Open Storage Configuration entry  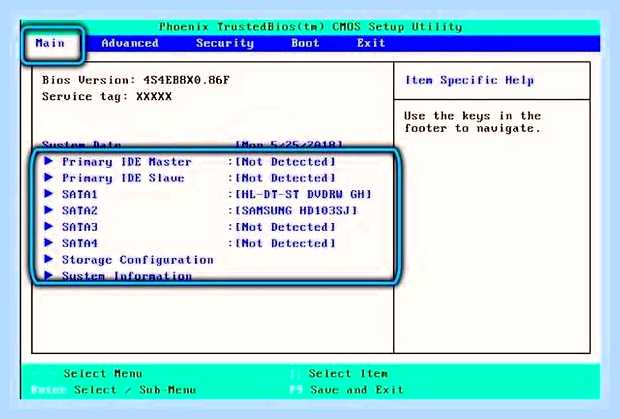tap(138, 260)
